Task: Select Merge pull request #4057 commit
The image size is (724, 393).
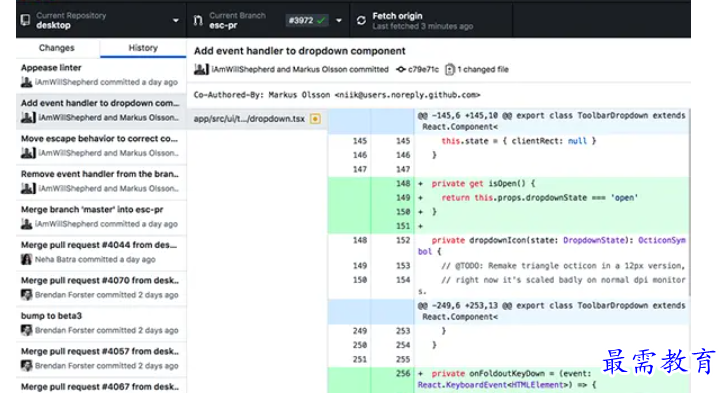Action: point(101,358)
